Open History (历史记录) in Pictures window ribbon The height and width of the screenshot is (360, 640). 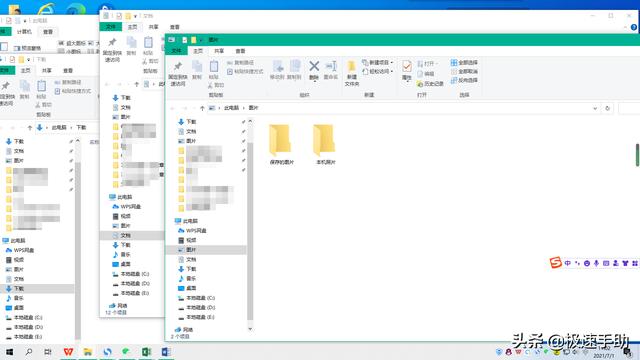point(430,84)
